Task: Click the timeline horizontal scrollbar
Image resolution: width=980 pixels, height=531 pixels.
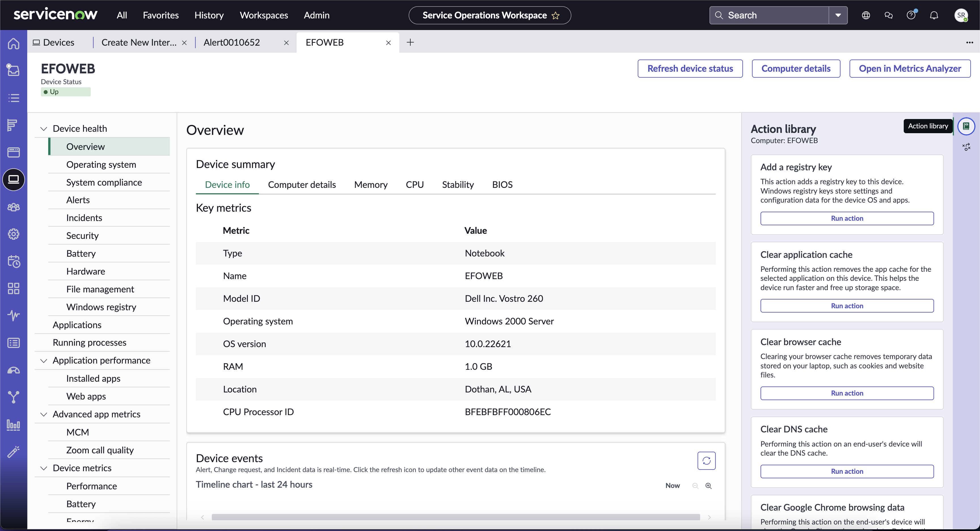Action: (456, 517)
